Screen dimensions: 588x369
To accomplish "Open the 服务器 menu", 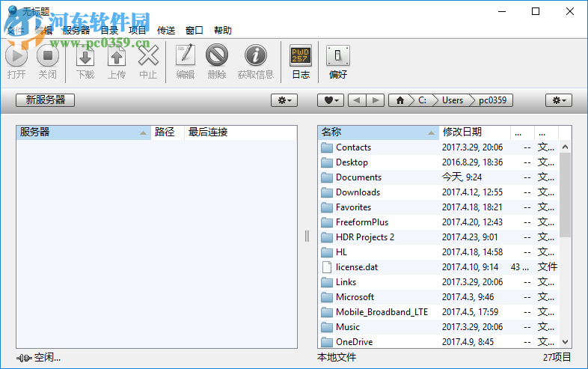I will point(76,31).
